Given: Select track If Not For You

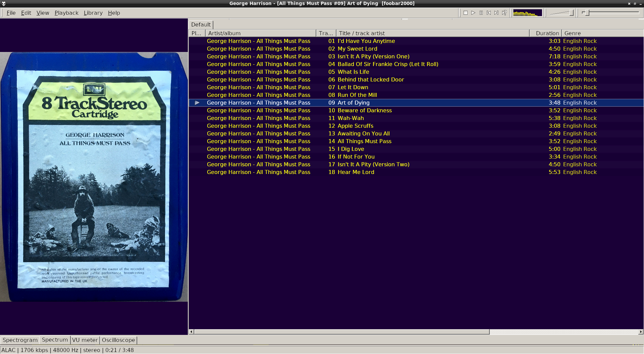Looking at the screenshot, I should tap(416, 157).
